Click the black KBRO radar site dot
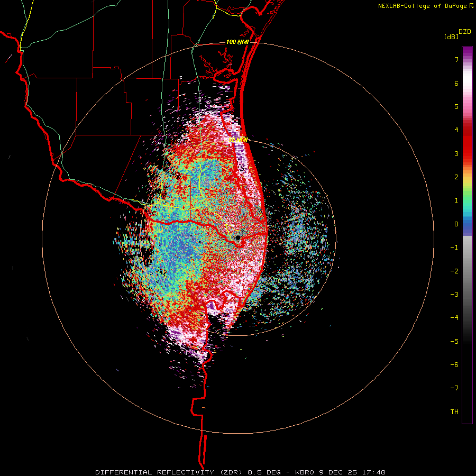This screenshot has height=476, width=476. point(237,237)
